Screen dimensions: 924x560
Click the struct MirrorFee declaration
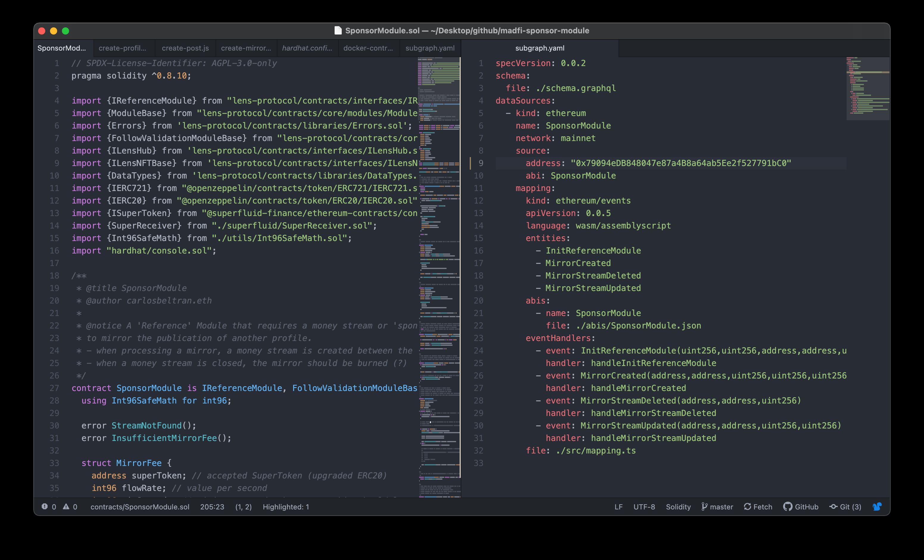click(x=127, y=463)
